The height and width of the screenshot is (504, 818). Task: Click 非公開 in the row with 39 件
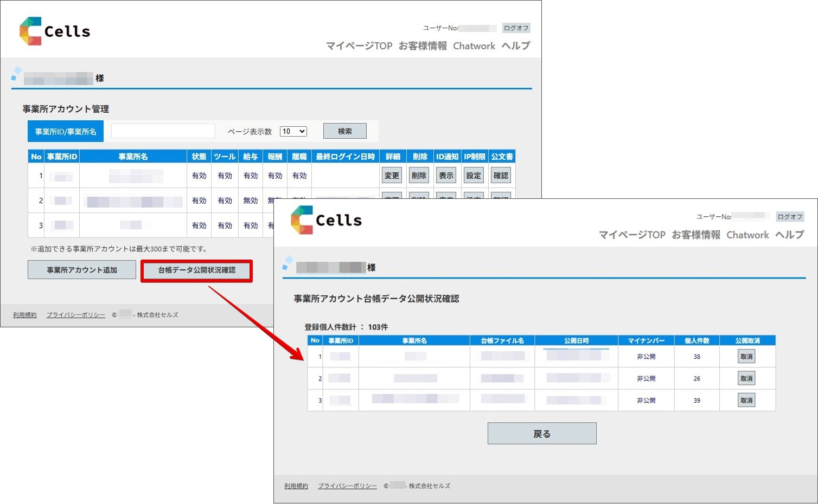pyautogui.click(x=646, y=400)
